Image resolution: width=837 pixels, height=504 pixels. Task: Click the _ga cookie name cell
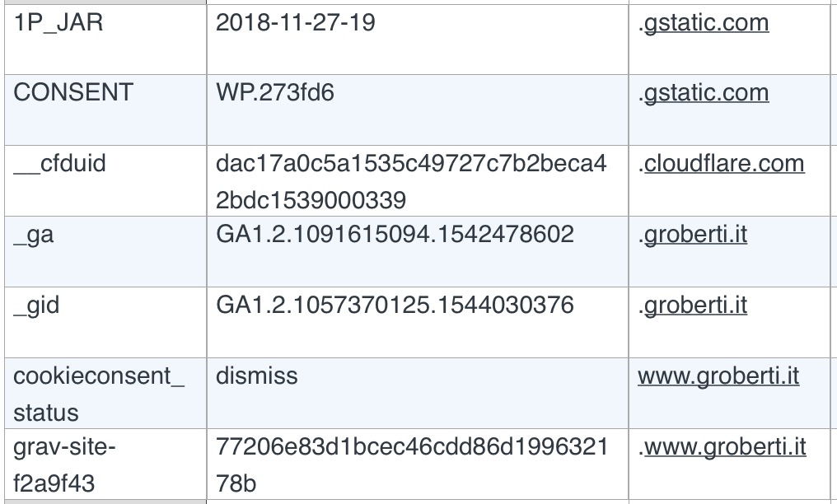105,252
